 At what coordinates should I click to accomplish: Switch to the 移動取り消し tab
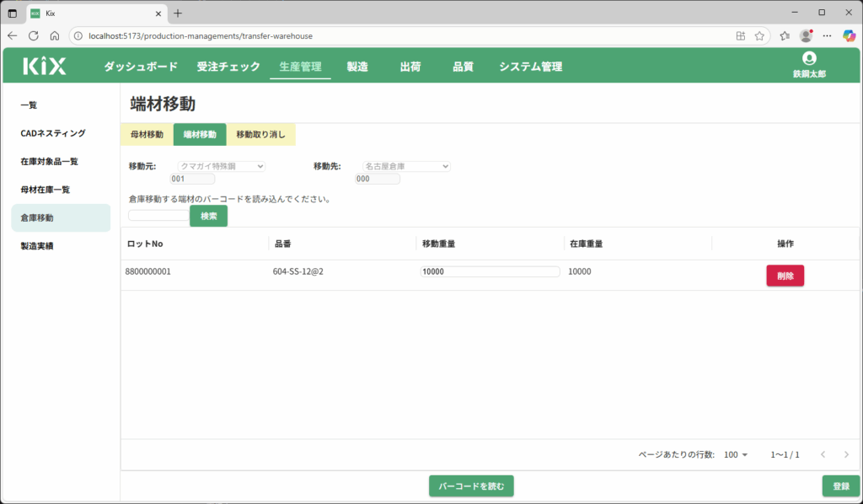point(260,135)
